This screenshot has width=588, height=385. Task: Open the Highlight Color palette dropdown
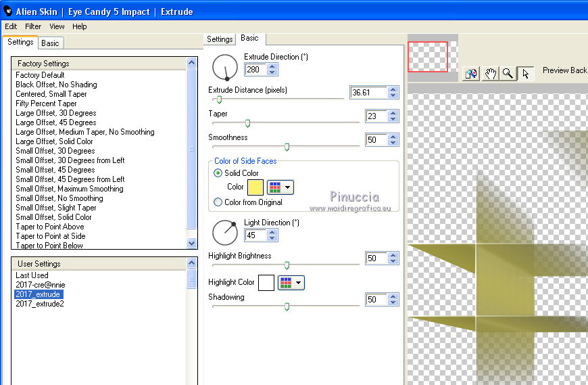(x=291, y=283)
